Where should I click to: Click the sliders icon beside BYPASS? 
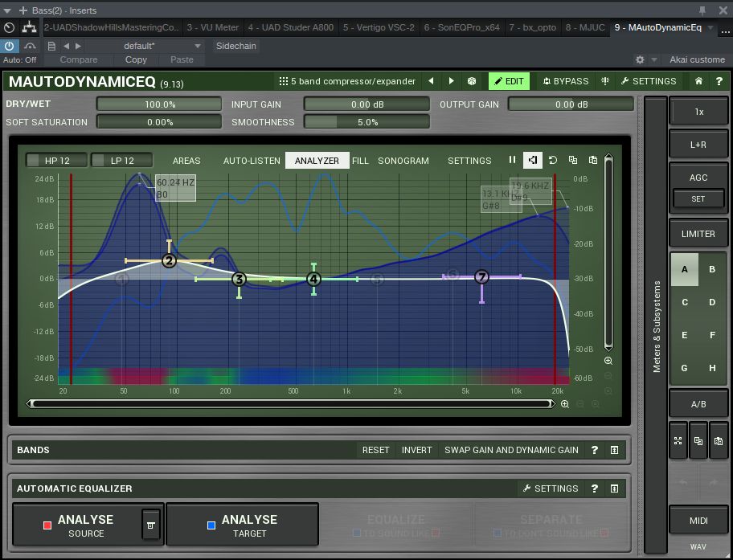pos(605,81)
